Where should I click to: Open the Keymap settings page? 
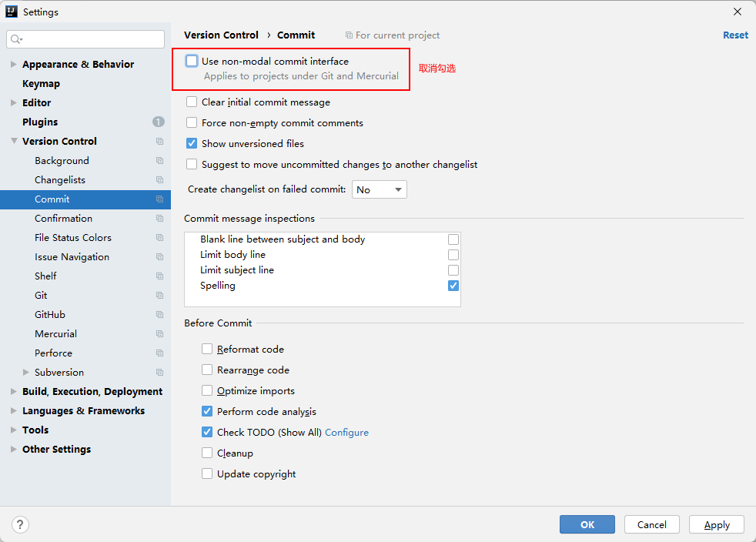[x=41, y=84]
